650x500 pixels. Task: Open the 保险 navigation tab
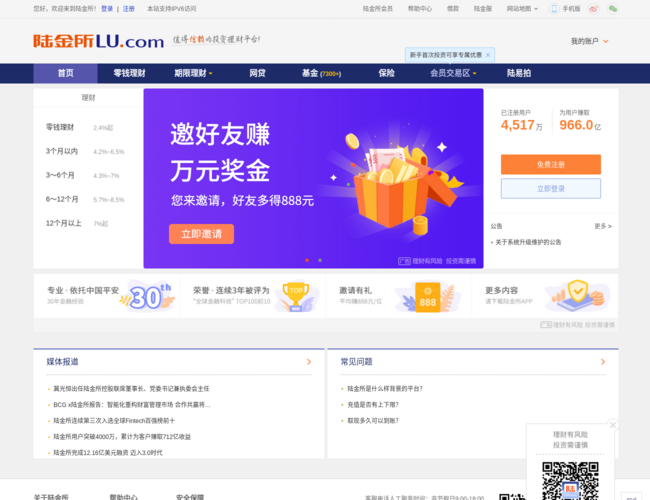point(386,73)
